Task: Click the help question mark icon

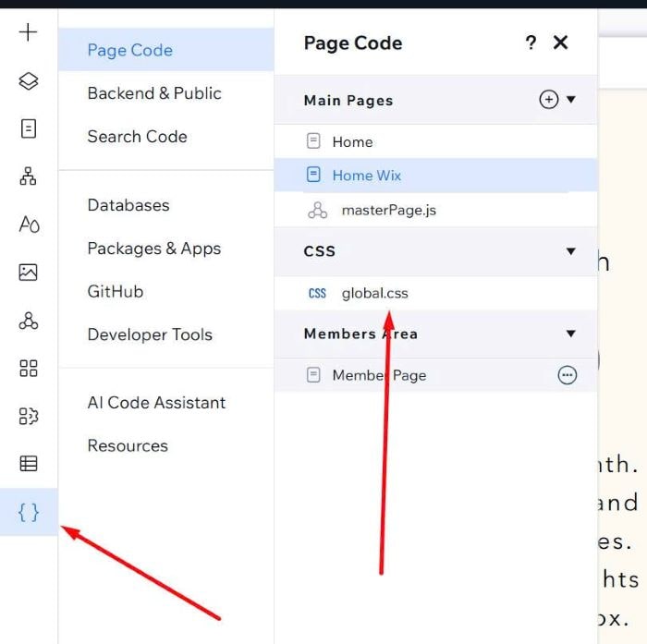Action: [x=531, y=43]
